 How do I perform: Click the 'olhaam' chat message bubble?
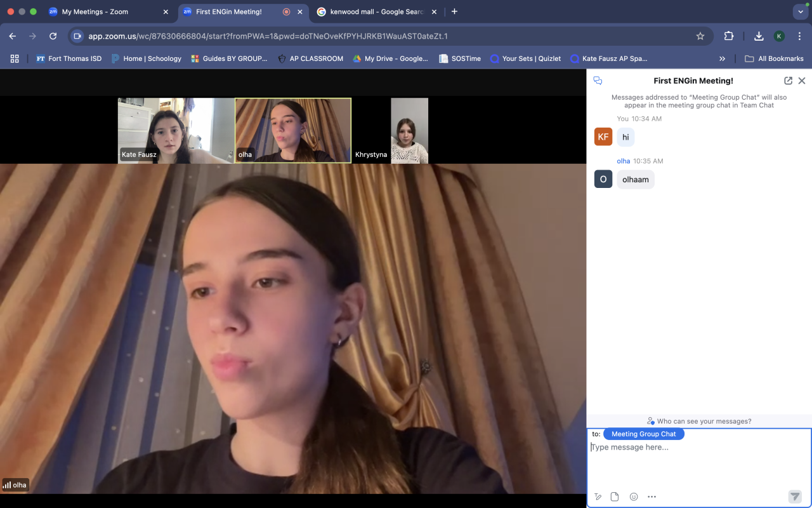click(636, 180)
